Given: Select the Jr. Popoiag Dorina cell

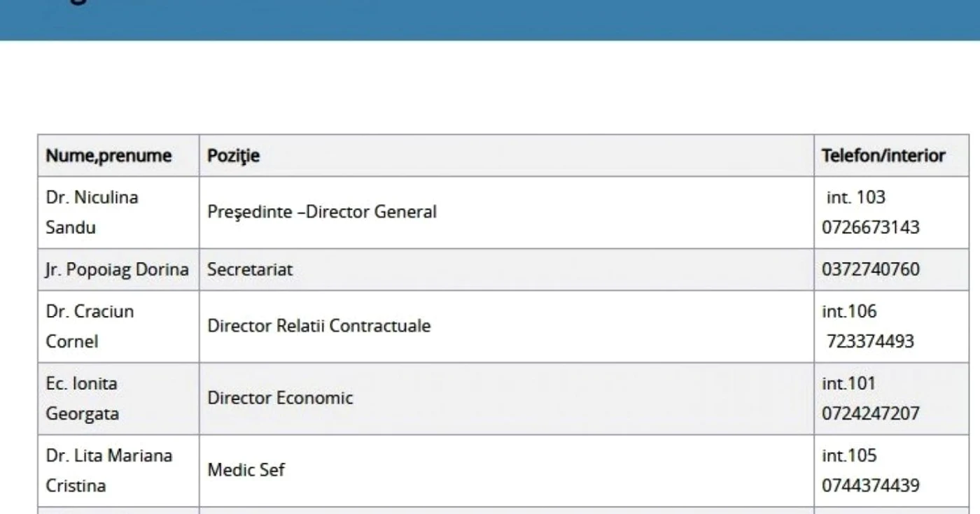Looking at the screenshot, I should tap(118, 269).
